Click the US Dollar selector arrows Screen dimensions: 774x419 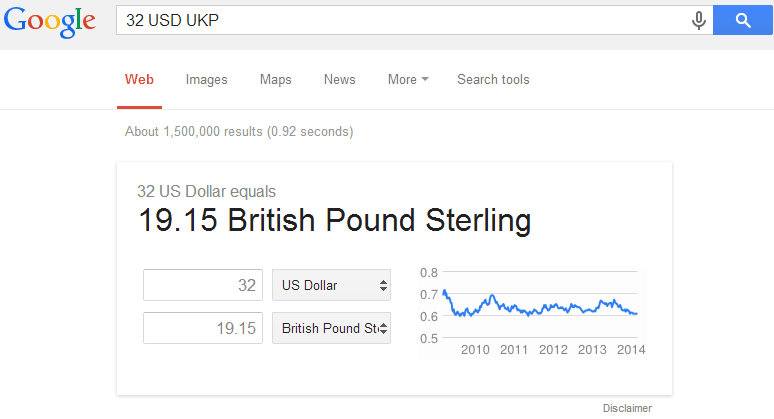383,285
